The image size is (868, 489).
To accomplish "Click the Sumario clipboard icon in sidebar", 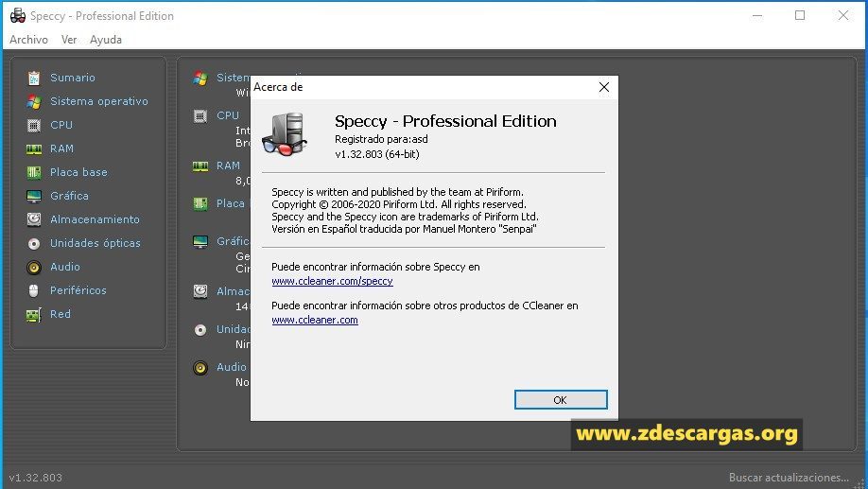I will click(x=34, y=79).
